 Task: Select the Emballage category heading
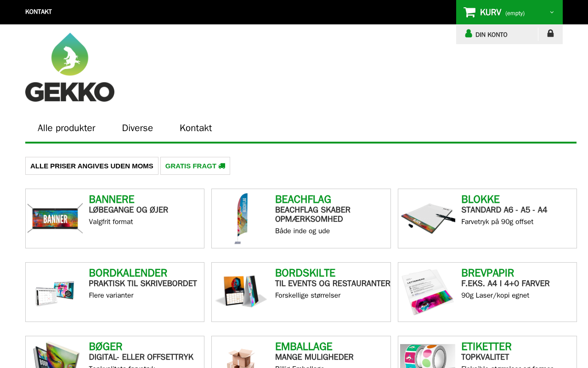point(304,347)
